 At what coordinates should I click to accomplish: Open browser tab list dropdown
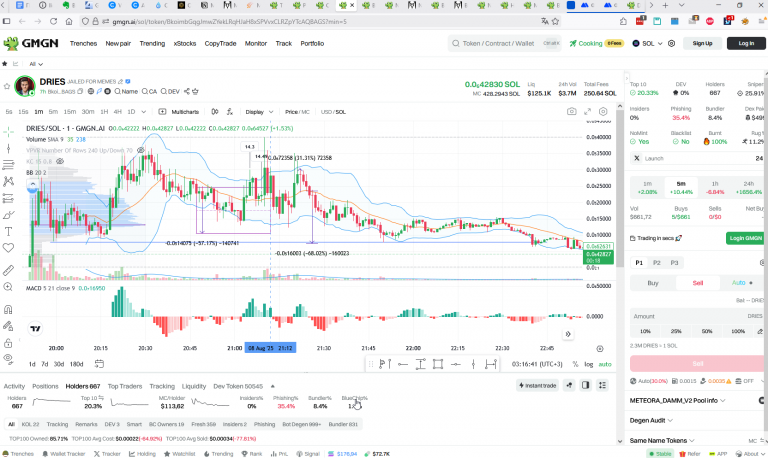[681, 5]
